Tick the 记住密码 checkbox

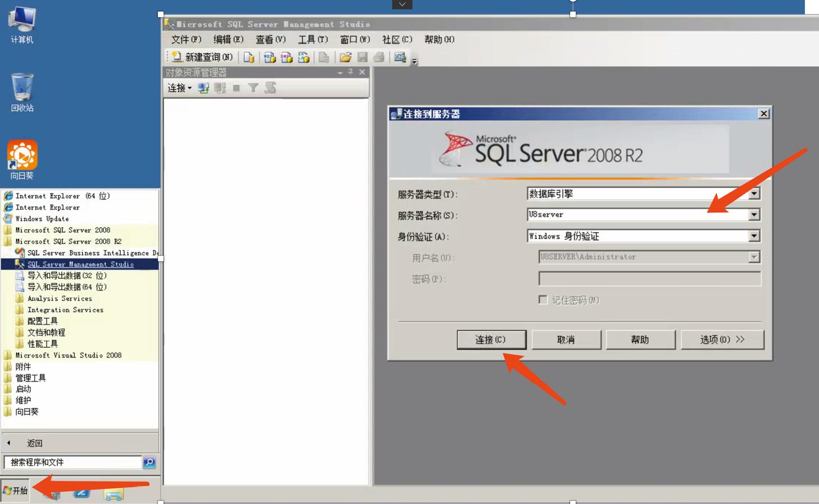[543, 300]
